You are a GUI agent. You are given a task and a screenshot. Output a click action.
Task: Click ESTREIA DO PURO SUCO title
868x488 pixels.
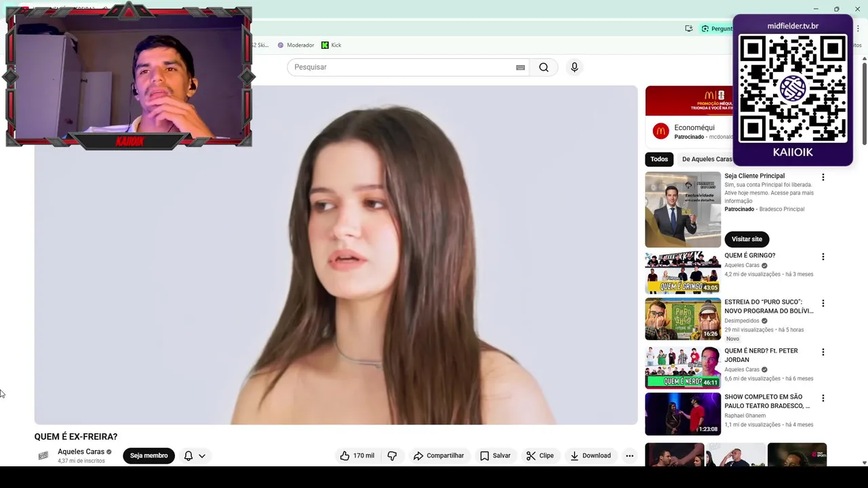768,306
